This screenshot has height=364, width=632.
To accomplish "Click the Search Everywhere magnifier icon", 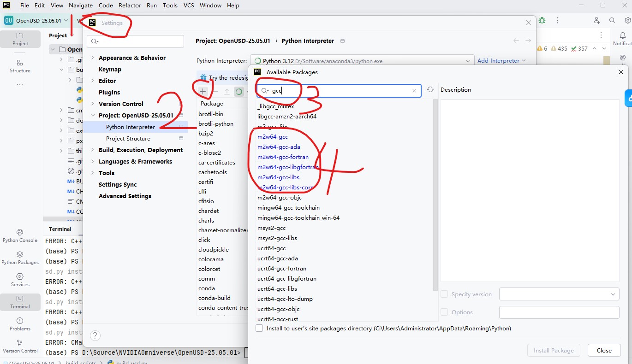I will coord(612,20).
